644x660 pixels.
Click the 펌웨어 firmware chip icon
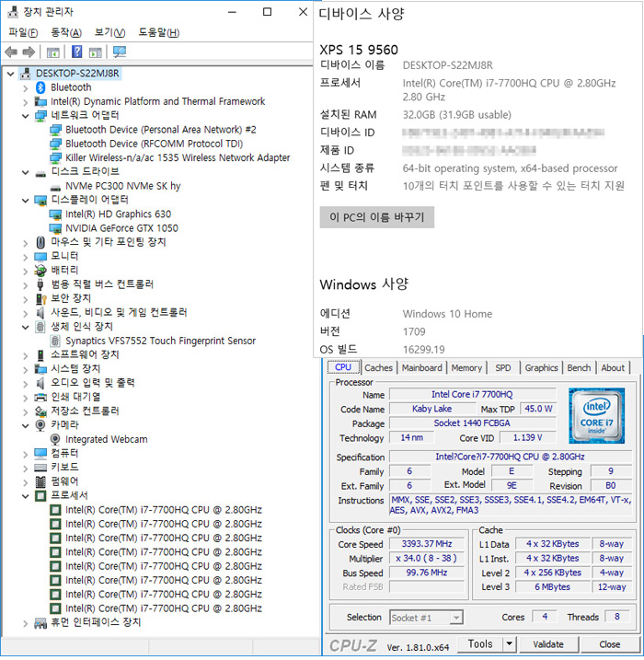(40, 481)
